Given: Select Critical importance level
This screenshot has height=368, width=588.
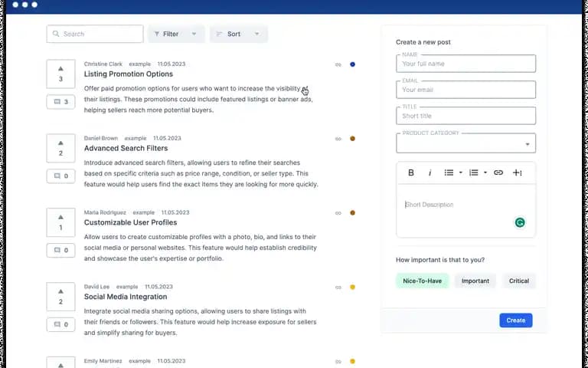Looking at the screenshot, I should (x=519, y=281).
